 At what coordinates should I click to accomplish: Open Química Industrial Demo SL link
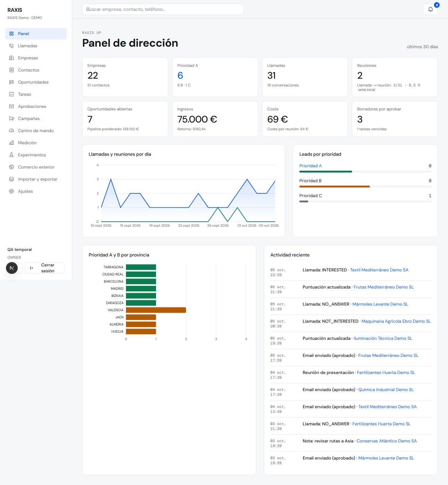coord(386,390)
